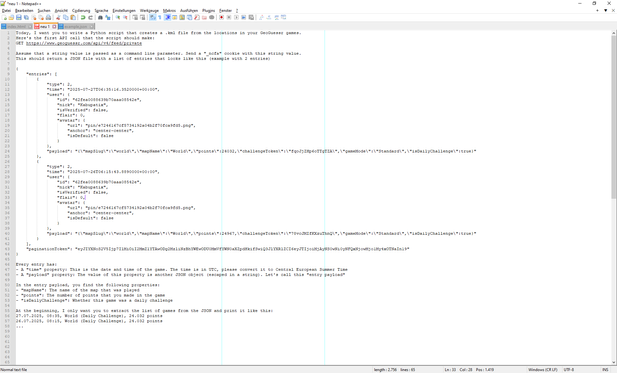Click the geoguessr API URL link
This screenshot has width=617, height=373.
coord(84,43)
